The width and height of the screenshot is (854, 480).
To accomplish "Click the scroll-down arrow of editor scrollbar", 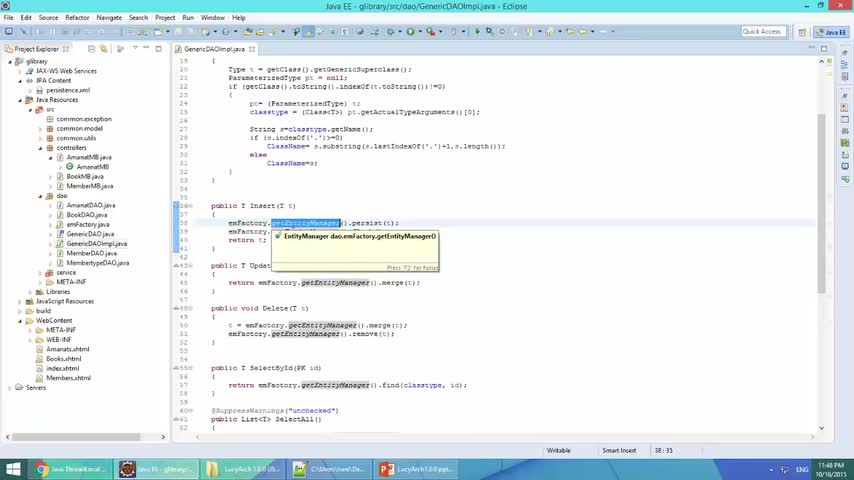I will [821, 428].
